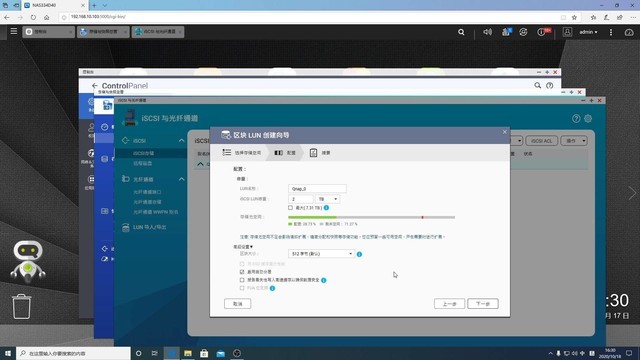
Task: Click the browser refresh button
Action: [33, 17]
